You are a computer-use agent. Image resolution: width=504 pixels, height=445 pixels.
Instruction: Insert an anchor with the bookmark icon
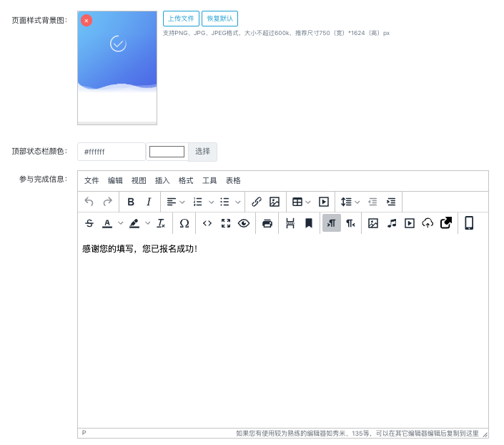[309, 223]
